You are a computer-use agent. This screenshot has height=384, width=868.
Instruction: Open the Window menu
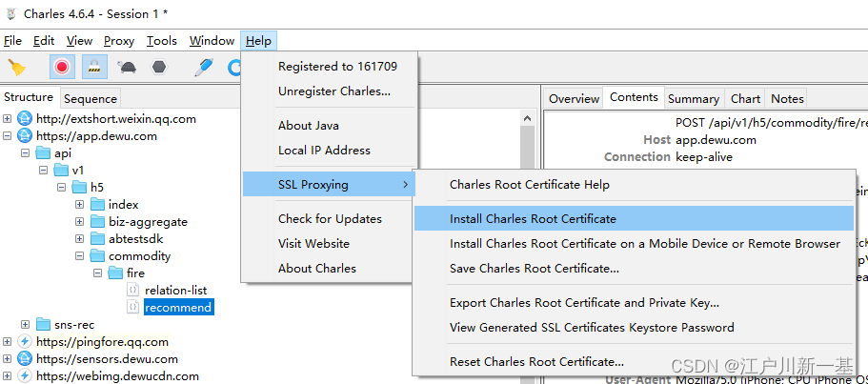click(x=212, y=41)
